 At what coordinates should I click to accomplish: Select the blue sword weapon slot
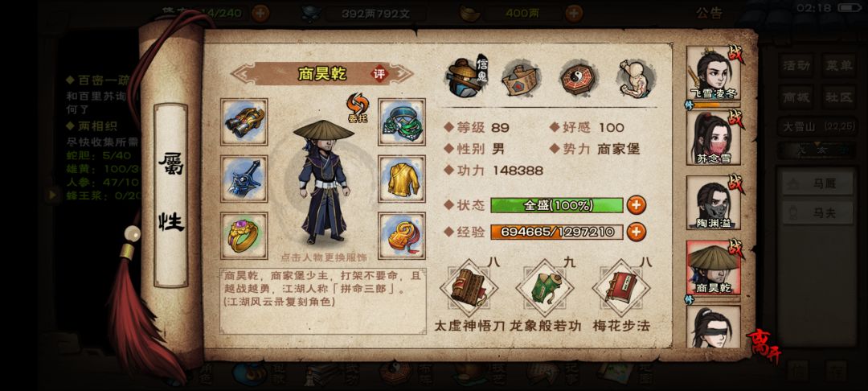[x=244, y=179]
